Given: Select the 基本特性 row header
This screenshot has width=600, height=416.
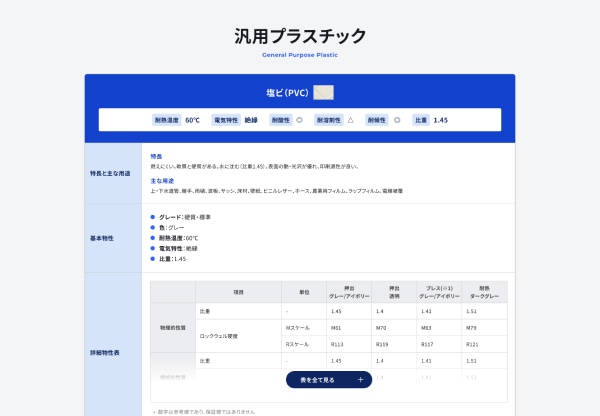Looking at the screenshot, I should coord(113,238).
